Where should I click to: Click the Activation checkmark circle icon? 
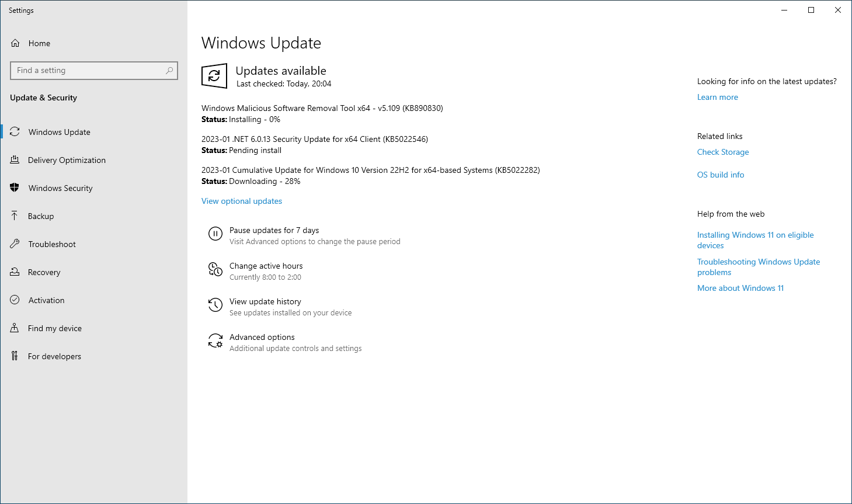(x=15, y=300)
